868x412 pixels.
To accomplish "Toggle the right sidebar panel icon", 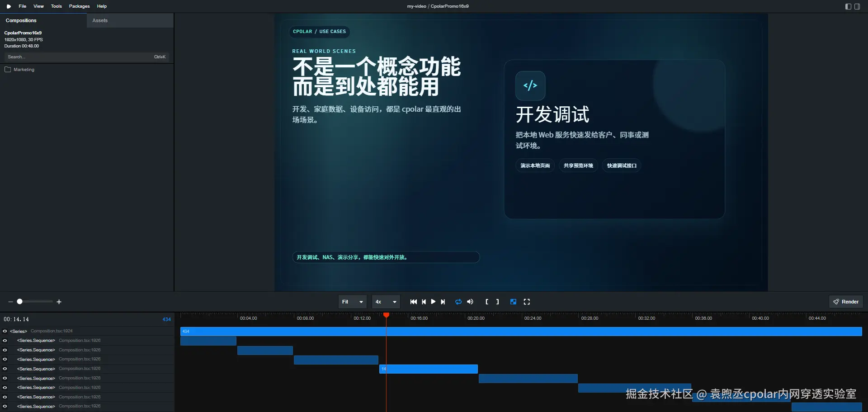I will [x=857, y=6].
